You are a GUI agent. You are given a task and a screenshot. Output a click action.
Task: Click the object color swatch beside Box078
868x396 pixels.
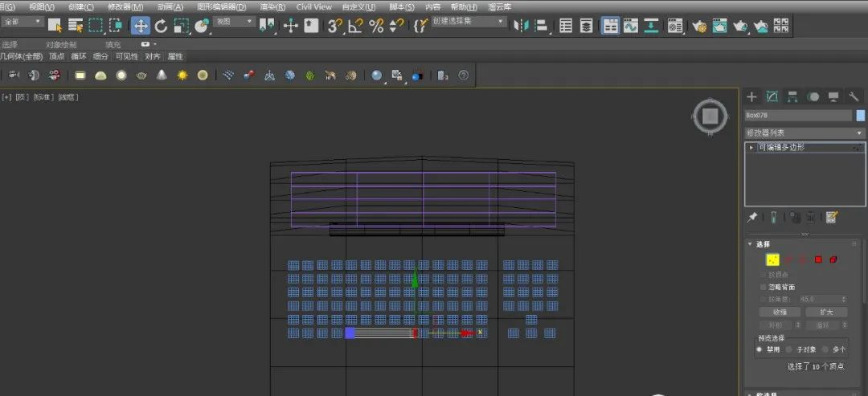point(860,115)
